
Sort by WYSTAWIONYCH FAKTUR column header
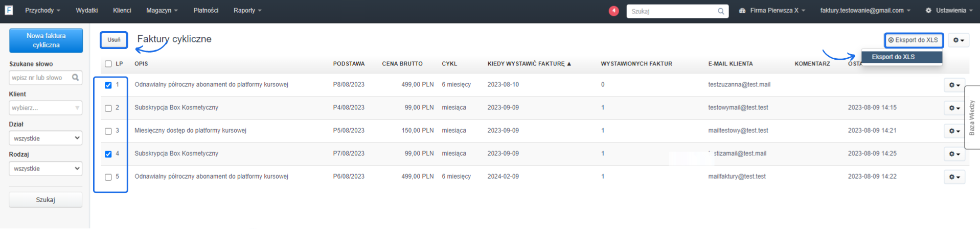point(636,64)
